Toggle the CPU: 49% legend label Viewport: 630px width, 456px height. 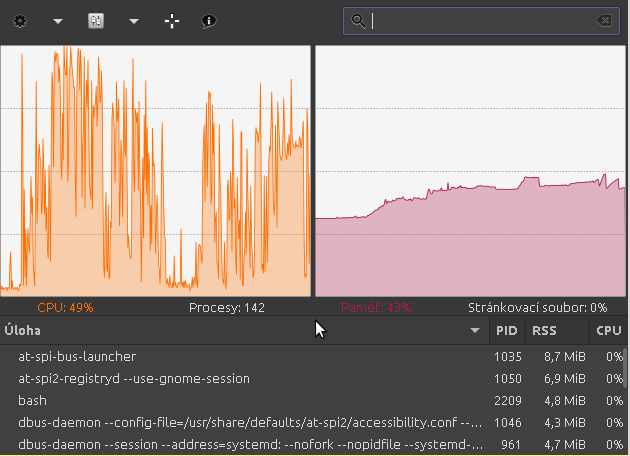click(66, 307)
